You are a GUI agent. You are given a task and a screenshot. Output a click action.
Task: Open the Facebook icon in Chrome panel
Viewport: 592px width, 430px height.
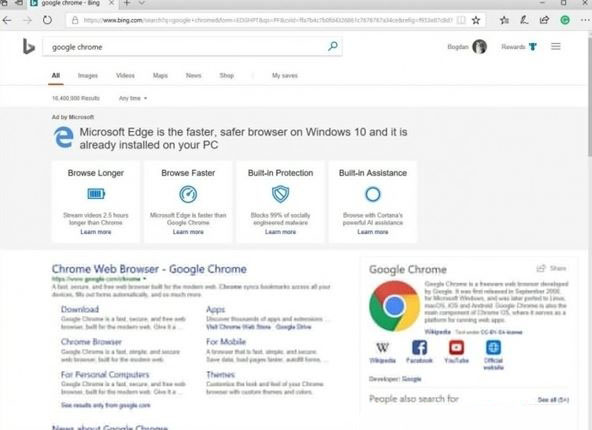(419, 347)
